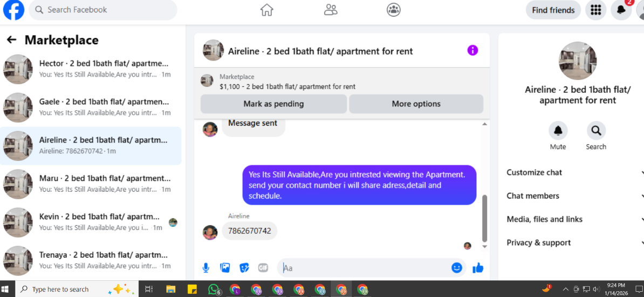
Task: Click the Find friends button
Action: click(553, 10)
